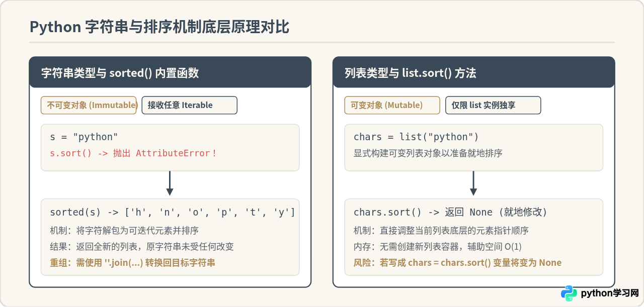644x307 pixels.
Task: Click the line '结果：返回全新的列表，原字符串未受任何改变'
Action: [x=142, y=247]
